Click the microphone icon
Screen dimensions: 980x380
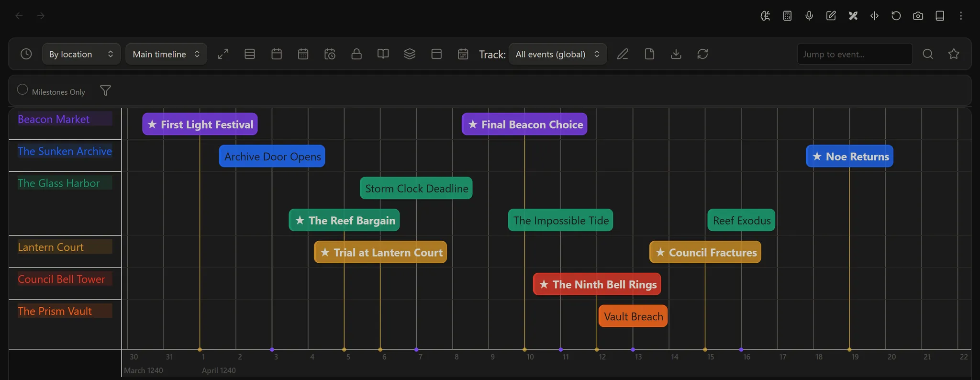[x=809, y=16]
